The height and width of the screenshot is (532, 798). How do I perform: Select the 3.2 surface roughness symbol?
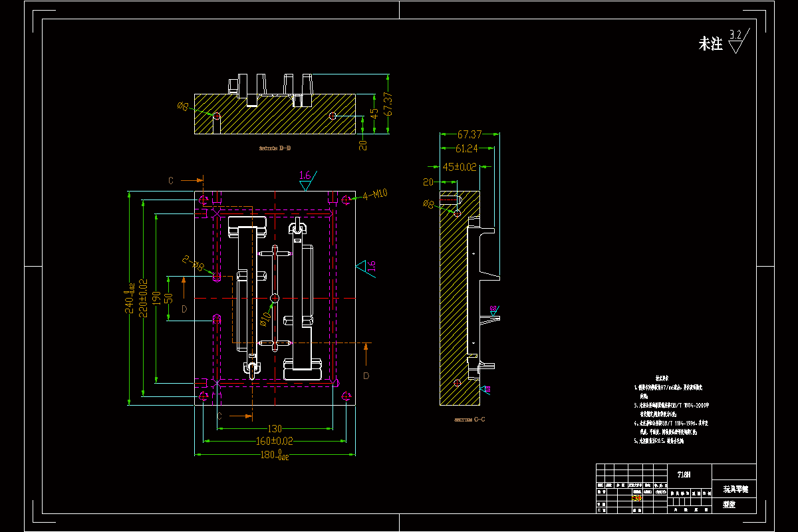pos(738,41)
